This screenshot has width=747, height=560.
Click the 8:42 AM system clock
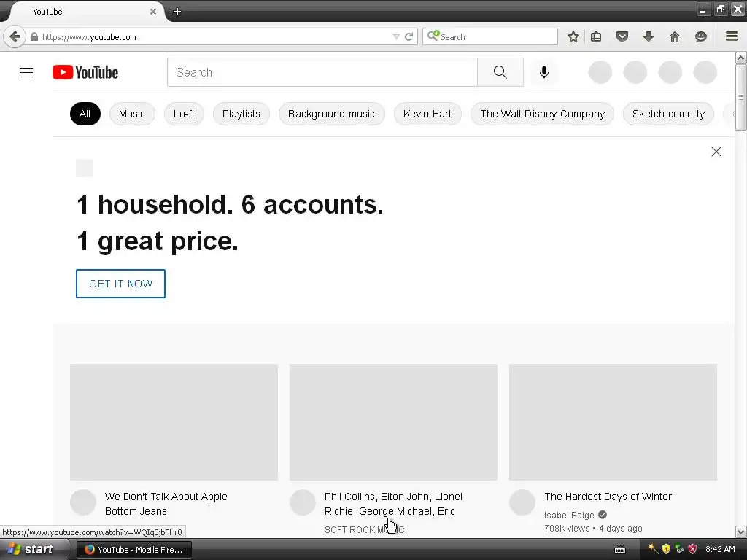[720, 549]
